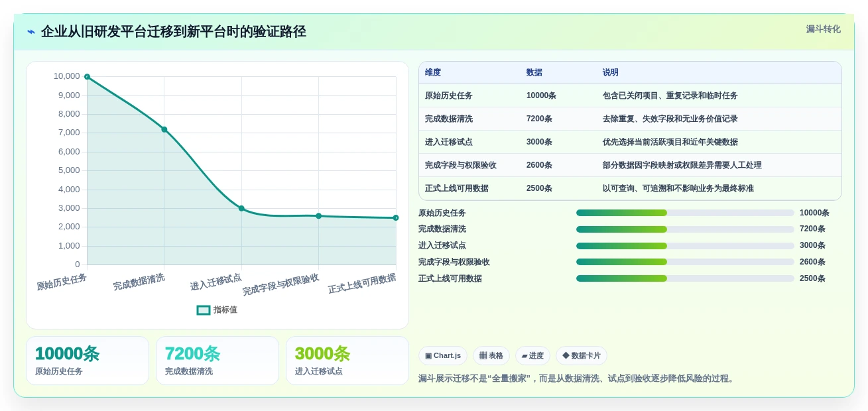The height and width of the screenshot is (411, 868).
Task: Open the 3000条 进入迁移试点 stat card
Action: point(347,361)
